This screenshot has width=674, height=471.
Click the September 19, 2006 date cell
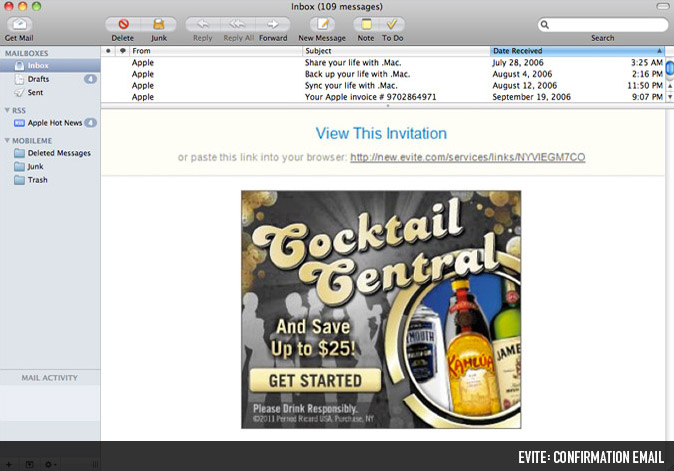(x=531, y=97)
